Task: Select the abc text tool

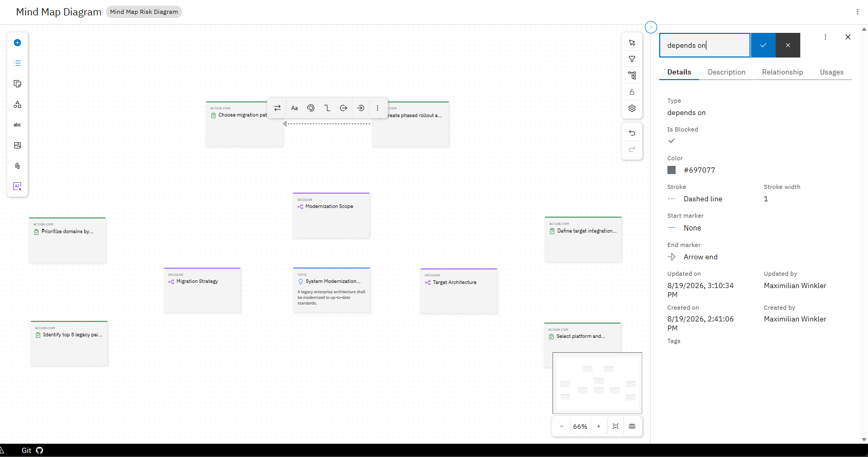Action: [17, 125]
